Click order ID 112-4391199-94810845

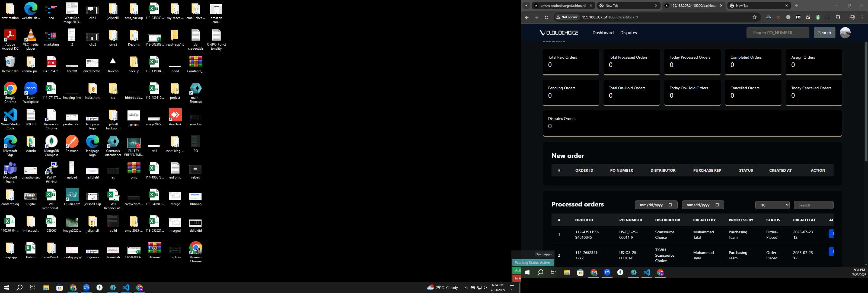[x=587, y=235]
